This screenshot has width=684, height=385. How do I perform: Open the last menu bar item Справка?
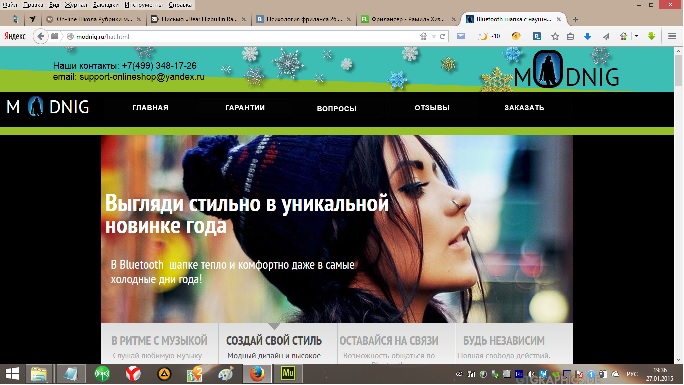pyautogui.click(x=180, y=5)
